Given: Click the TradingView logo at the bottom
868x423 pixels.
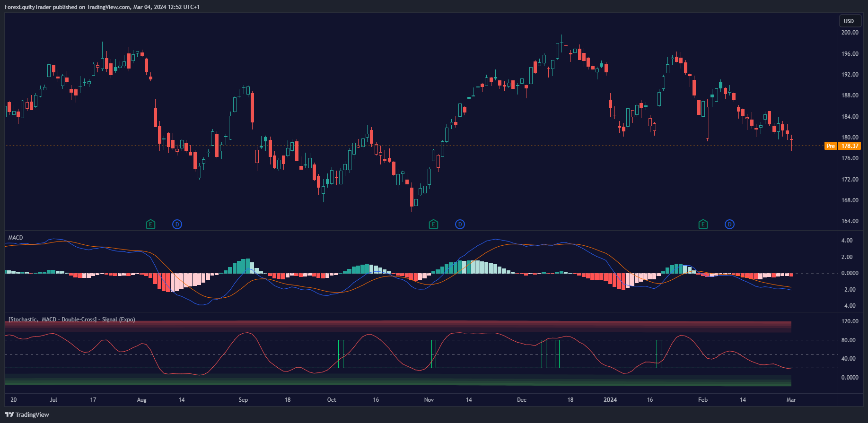Looking at the screenshot, I should (x=27, y=414).
